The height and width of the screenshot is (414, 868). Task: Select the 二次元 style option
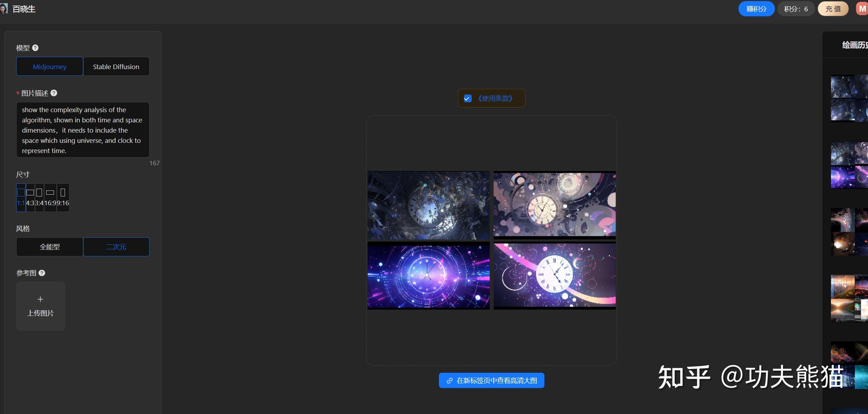pyautogui.click(x=116, y=247)
